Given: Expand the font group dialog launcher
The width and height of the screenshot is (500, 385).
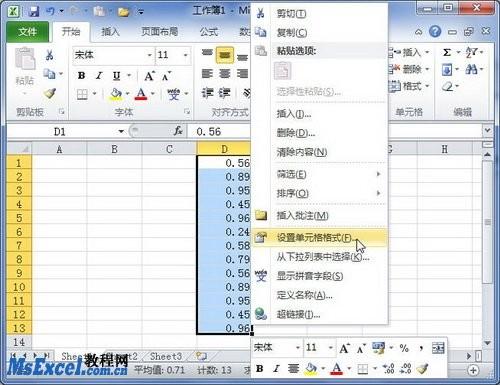Looking at the screenshot, I should [187, 112].
